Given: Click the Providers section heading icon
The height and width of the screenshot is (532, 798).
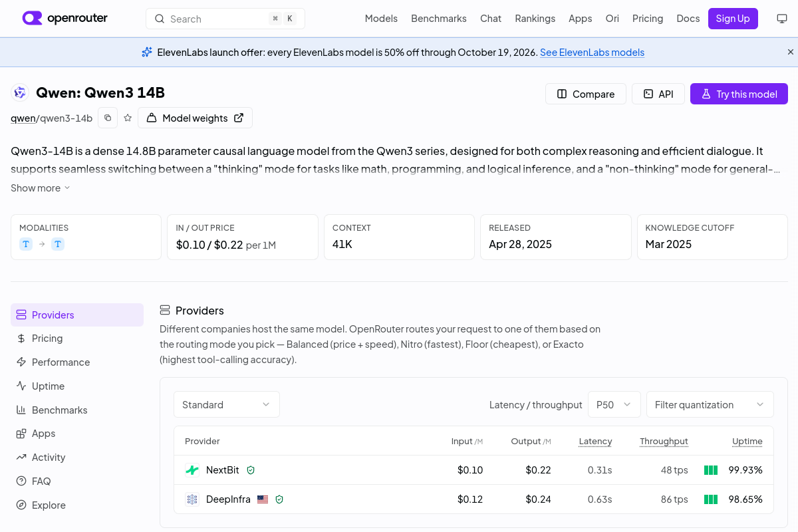Looking at the screenshot, I should coord(165,311).
